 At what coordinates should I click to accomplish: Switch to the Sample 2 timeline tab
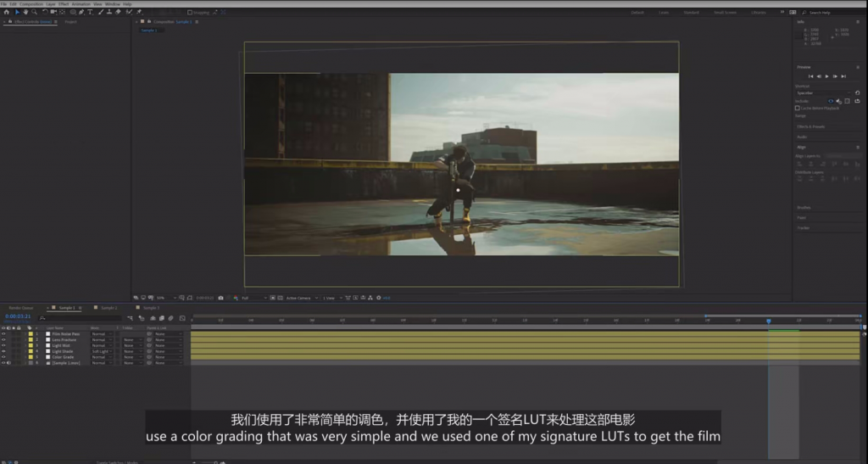tap(108, 308)
